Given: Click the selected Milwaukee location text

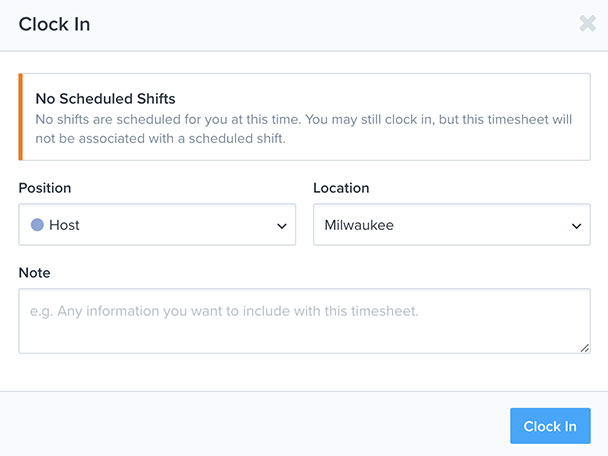Looking at the screenshot, I should click(359, 225).
